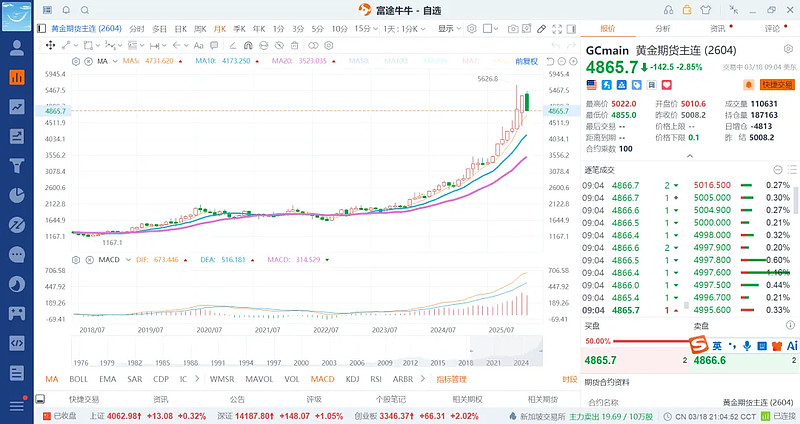The height and width of the screenshot is (424, 800).
Task: Select the 周K period tab
Action: click(201, 29)
